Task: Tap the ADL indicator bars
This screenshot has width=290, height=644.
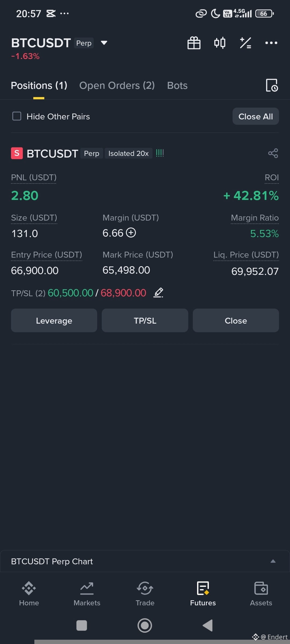Action: (160, 153)
